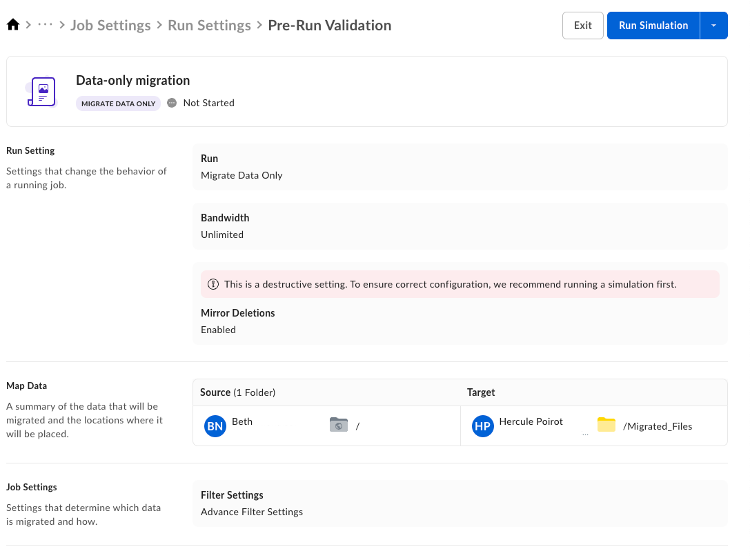This screenshot has height=560, width=750.
Task: Expand the truncated target account ellipsis
Action: 585,434
